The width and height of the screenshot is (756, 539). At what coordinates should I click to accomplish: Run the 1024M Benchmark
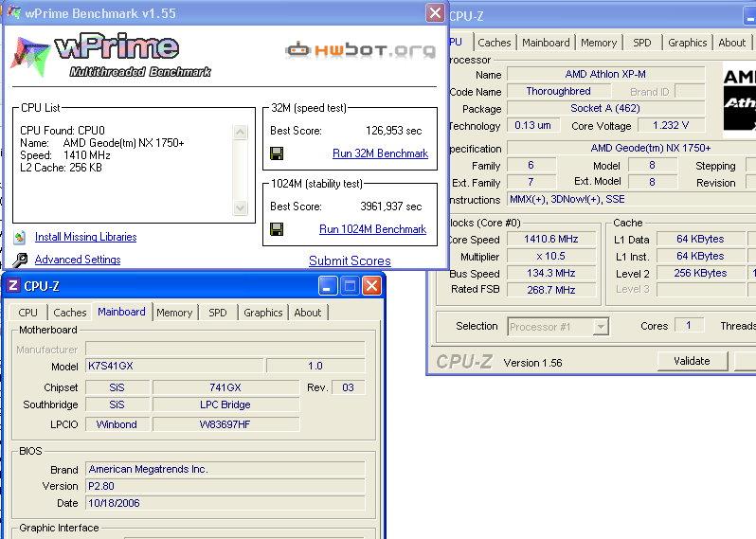coord(372,229)
